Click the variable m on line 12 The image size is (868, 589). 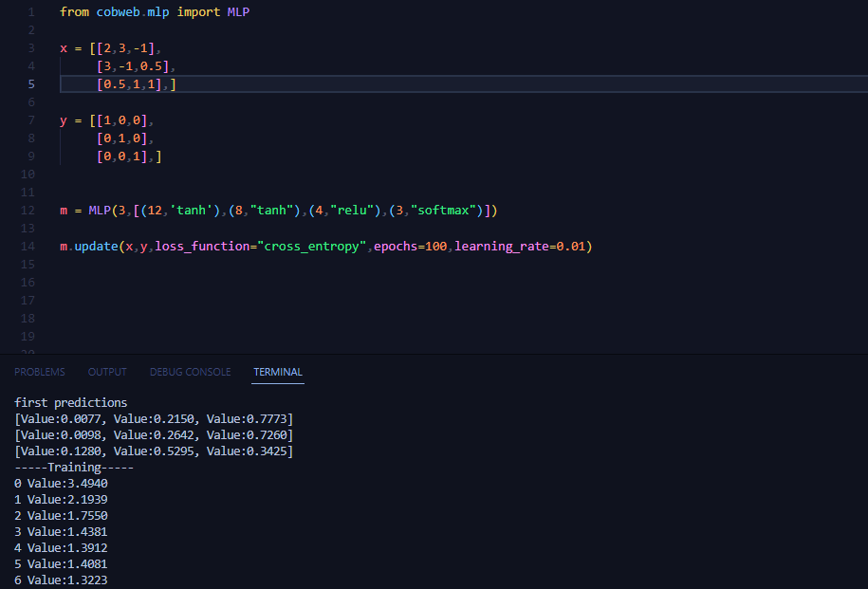tap(64, 211)
